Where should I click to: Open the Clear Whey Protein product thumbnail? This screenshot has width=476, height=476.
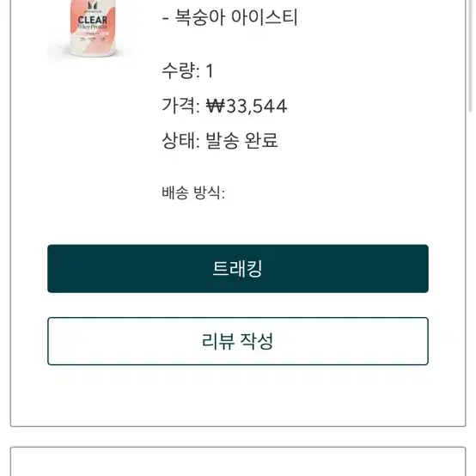pos(93,30)
